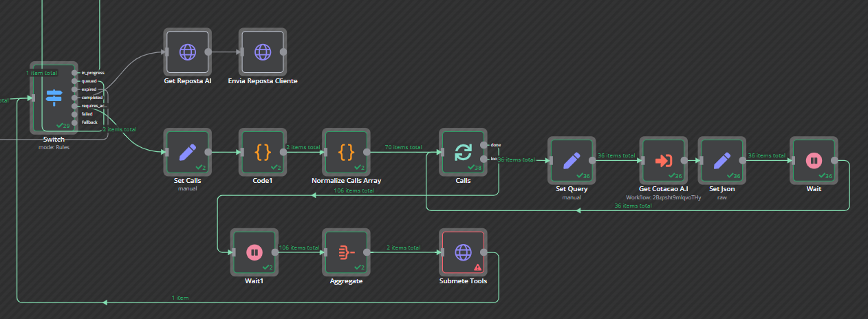The height and width of the screenshot is (319, 868).
Task: Select the Wait1 node pause icon
Action: click(x=254, y=252)
